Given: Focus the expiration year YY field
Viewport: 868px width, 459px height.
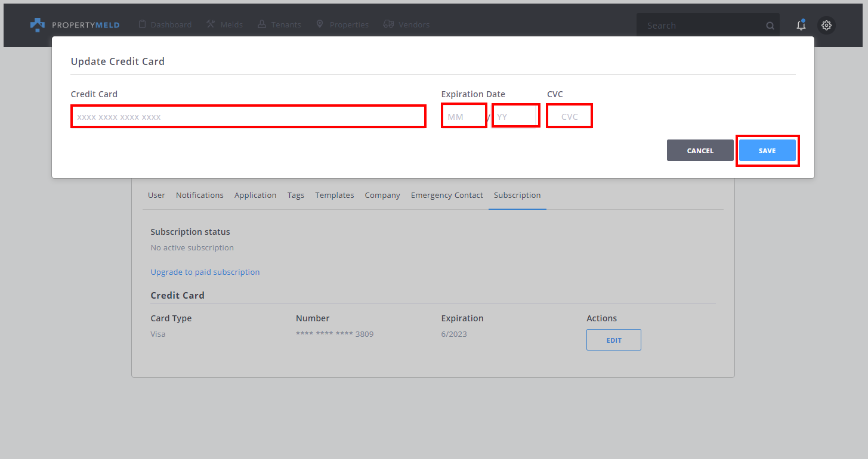Looking at the screenshot, I should click(515, 116).
